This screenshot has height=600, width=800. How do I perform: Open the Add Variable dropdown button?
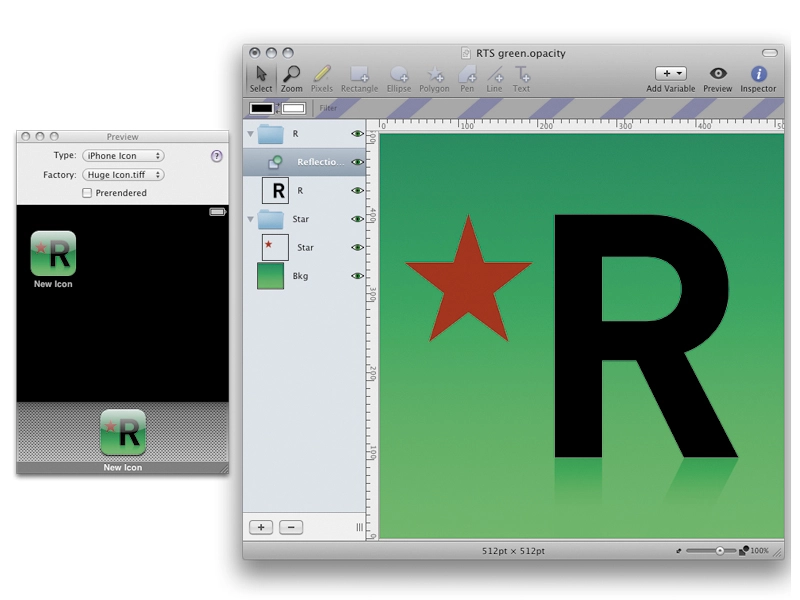pyautogui.click(x=670, y=73)
